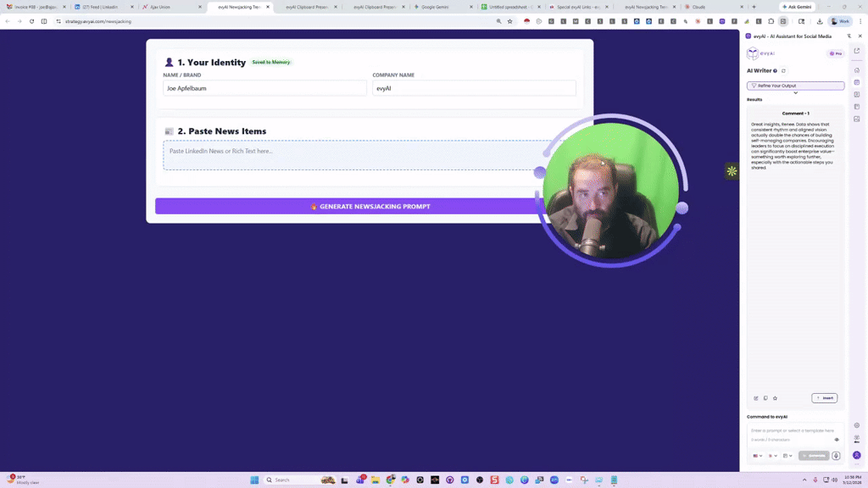Star Comment 1 with the favorite icon
868x488 pixels.
[775, 398]
